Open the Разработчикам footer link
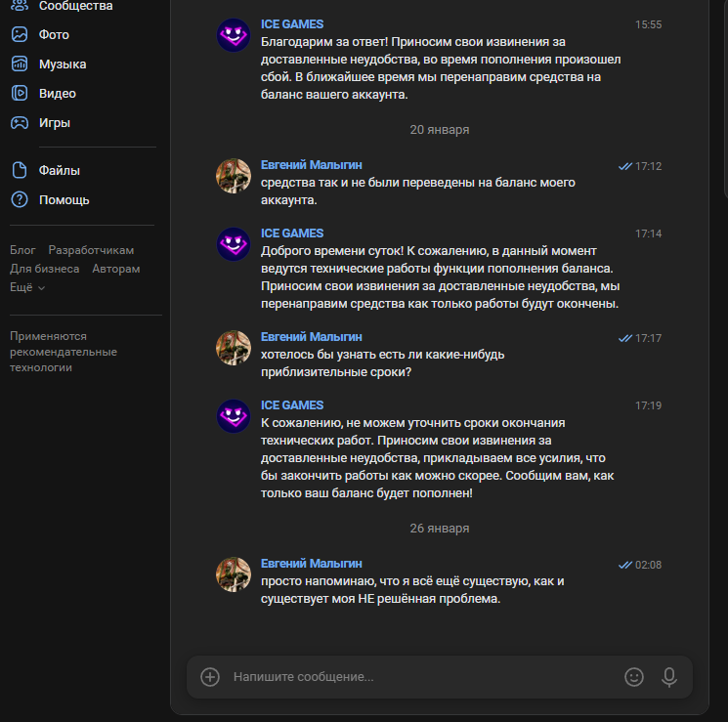The image size is (728, 722). click(x=91, y=250)
